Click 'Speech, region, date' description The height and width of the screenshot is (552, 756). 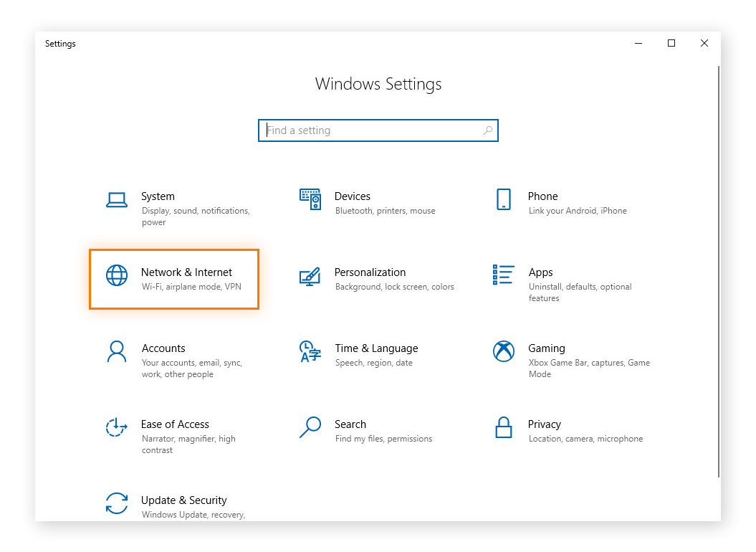click(x=373, y=363)
